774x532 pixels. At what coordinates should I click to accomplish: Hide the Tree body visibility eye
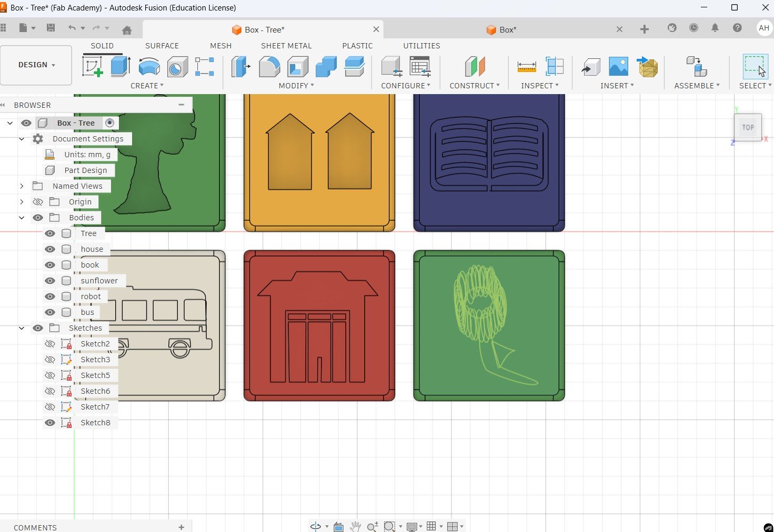point(50,233)
